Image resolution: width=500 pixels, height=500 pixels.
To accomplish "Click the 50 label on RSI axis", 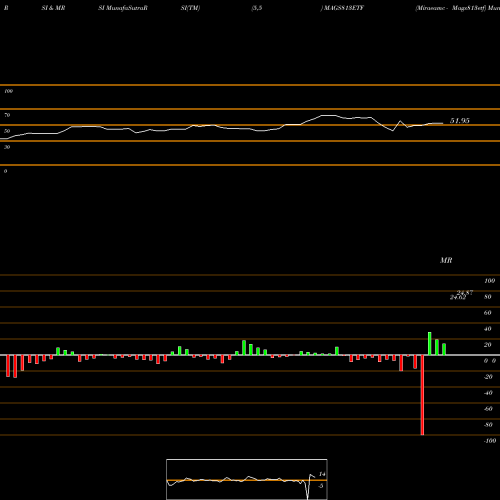I will coord(7,131).
